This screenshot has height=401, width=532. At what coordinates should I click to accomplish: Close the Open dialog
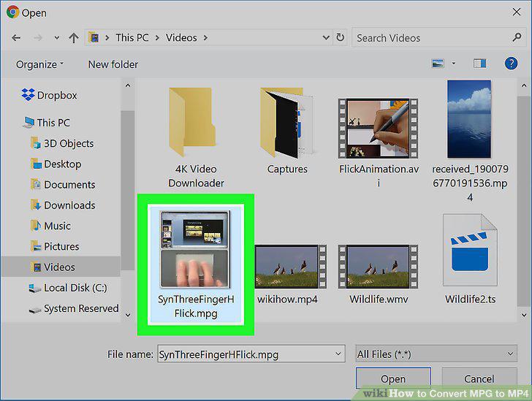pyautogui.click(x=517, y=12)
